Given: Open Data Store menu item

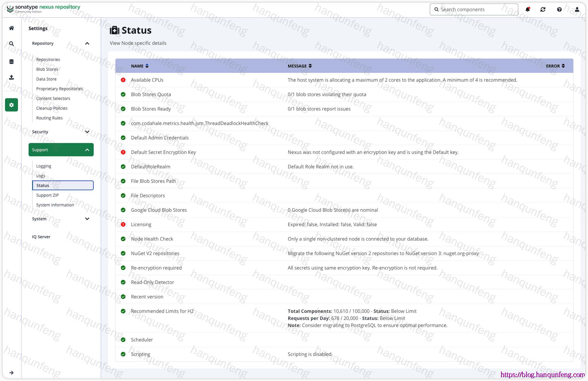Looking at the screenshot, I should [46, 79].
